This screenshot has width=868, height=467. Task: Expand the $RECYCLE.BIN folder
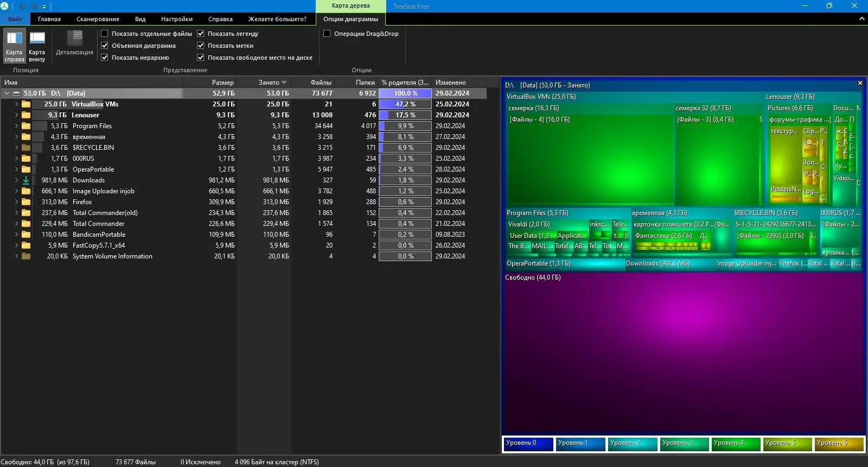[16, 148]
